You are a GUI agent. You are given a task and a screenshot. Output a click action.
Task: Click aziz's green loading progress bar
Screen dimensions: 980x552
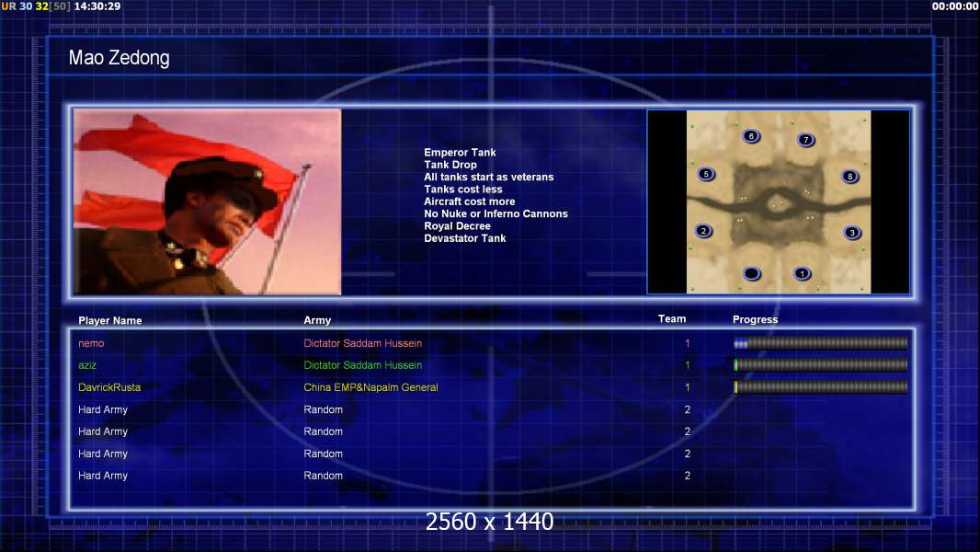[820, 365]
